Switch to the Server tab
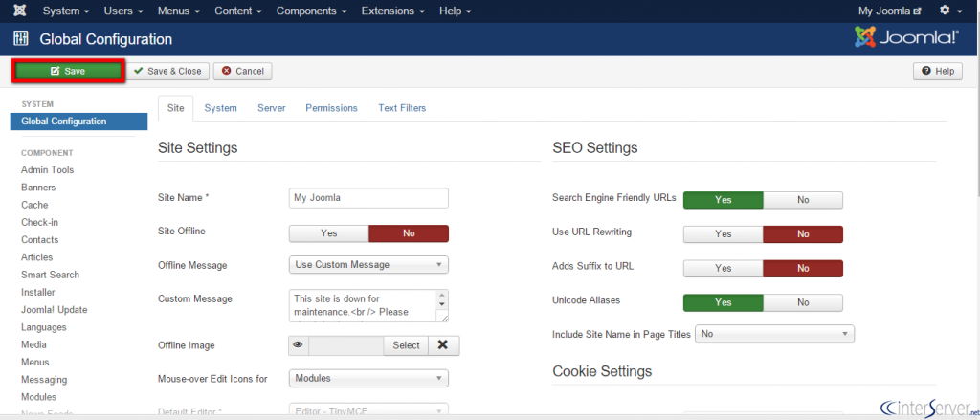The image size is (980, 420). [x=271, y=108]
